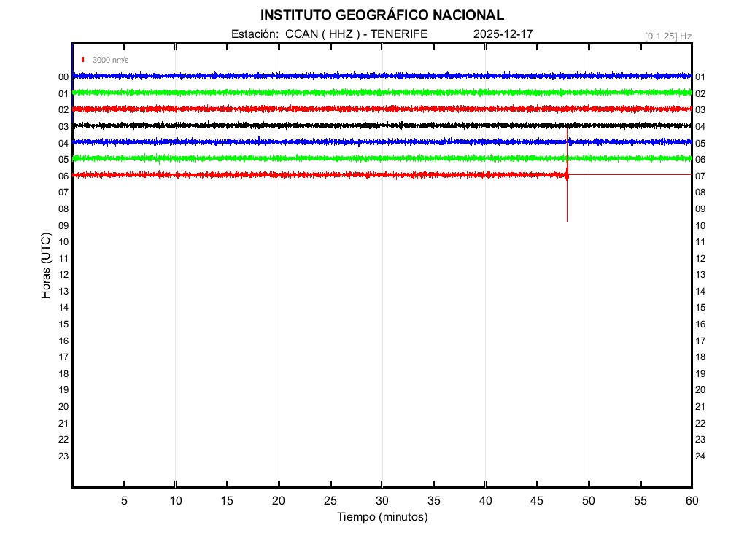Click the red seismic trace at hour 02
This screenshot has height=560, width=747.
292,109
